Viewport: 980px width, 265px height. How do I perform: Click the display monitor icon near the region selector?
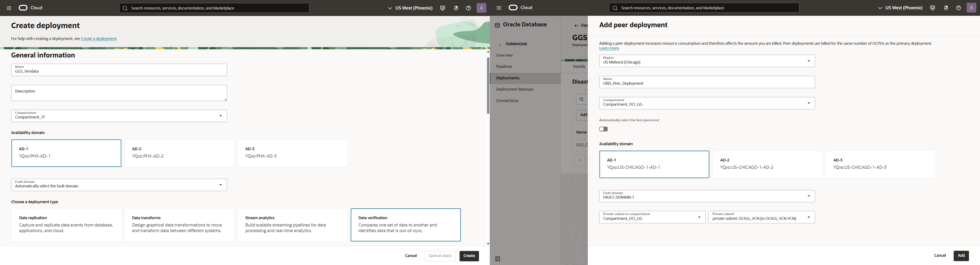443,8
